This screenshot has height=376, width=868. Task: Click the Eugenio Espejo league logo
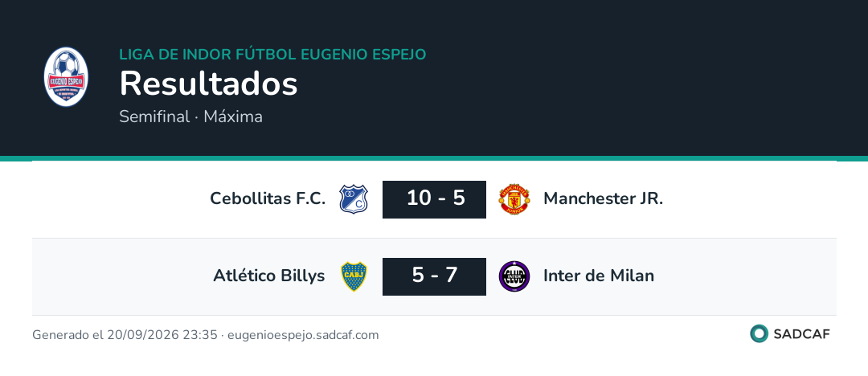(x=66, y=76)
